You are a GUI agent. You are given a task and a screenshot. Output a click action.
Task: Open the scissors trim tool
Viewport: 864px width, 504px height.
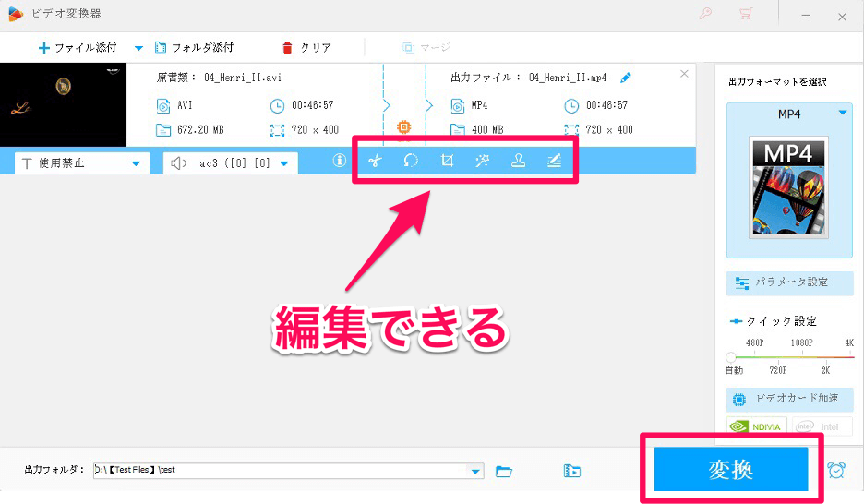[x=375, y=161]
